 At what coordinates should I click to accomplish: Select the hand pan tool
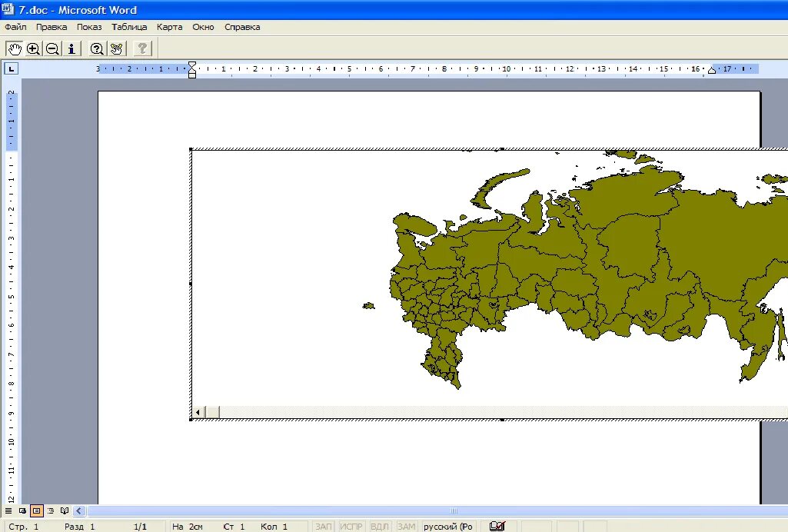[14, 48]
